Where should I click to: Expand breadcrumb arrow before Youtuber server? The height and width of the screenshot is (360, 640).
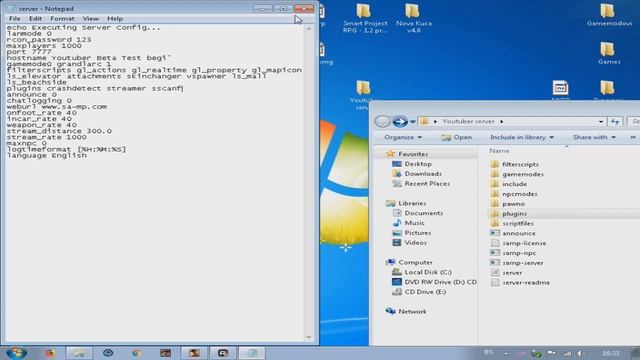(436, 122)
